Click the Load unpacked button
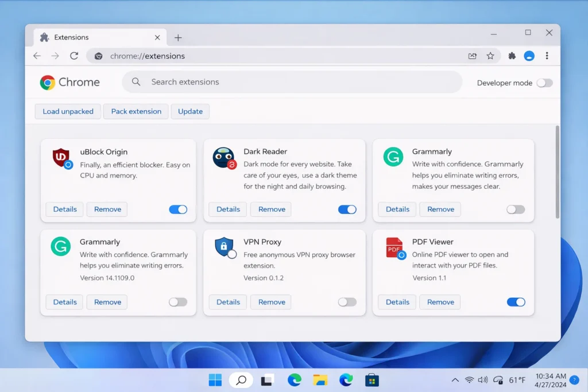Image resolution: width=588 pixels, height=392 pixels. [67, 111]
